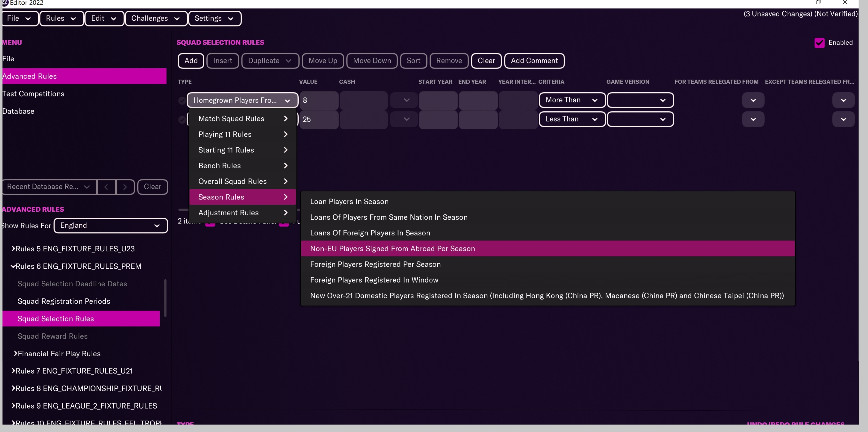This screenshot has width=868, height=432.
Task: Open Bench Rules submenu
Action: (x=242, y=166)
